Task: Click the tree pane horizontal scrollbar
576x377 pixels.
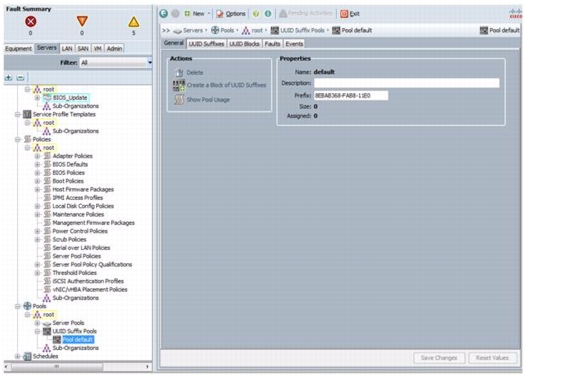Action: click(57, 366)
